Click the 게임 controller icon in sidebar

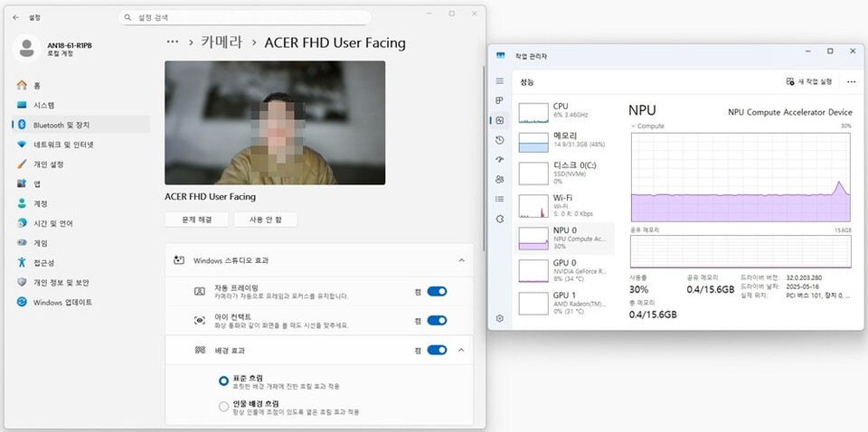click(22, 243)
